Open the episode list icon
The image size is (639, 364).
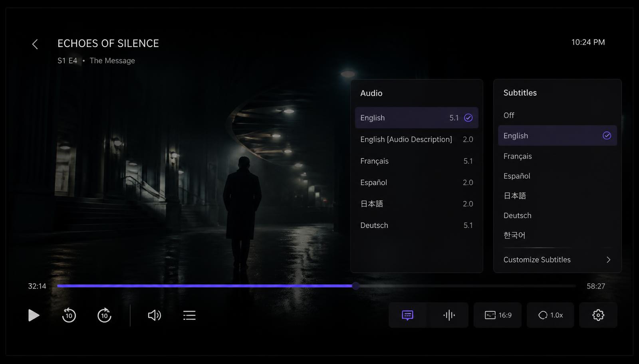pyautogui.click(x=189, y=315)
